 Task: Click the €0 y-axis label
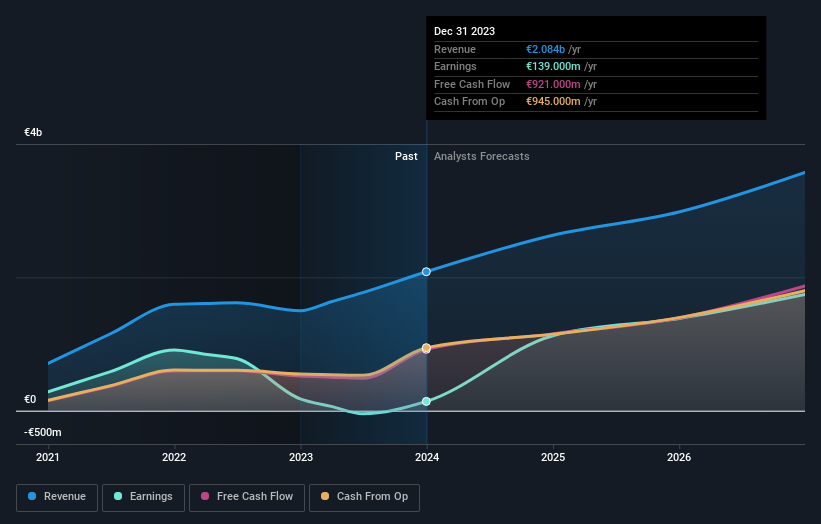(30, 399)
